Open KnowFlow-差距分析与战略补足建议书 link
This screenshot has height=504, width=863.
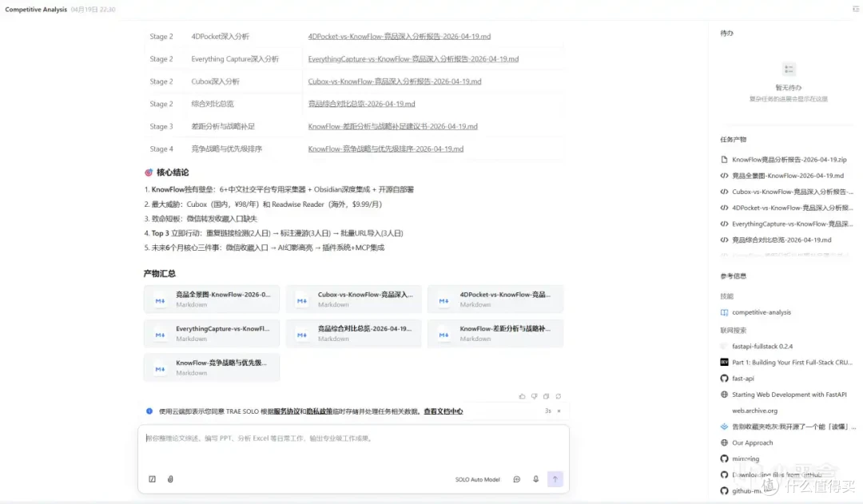coord(392,126)
